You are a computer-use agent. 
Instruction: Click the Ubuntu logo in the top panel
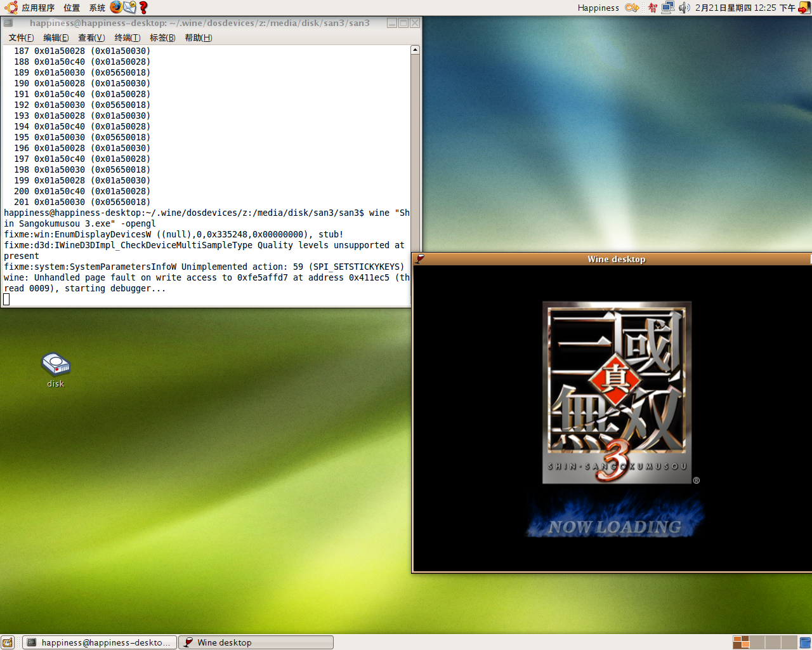[11, 8]
